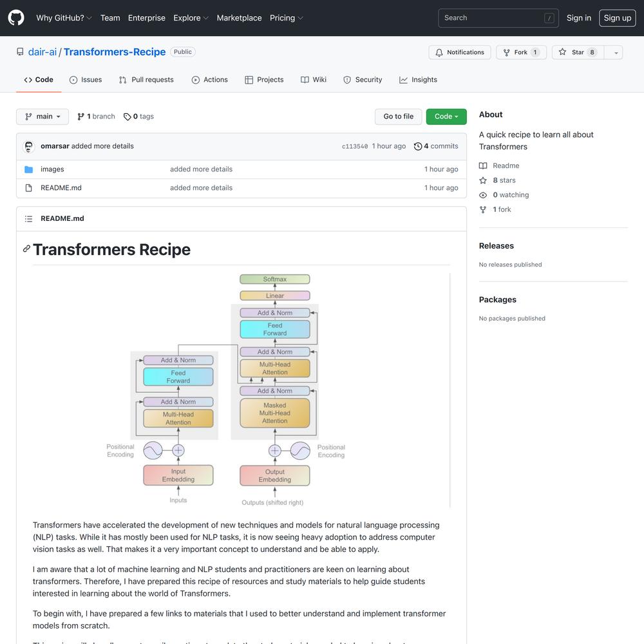Click the 0 watching link
Image resolution: width=644 pixels, height=644 pixels.
[x=504, y=195]
